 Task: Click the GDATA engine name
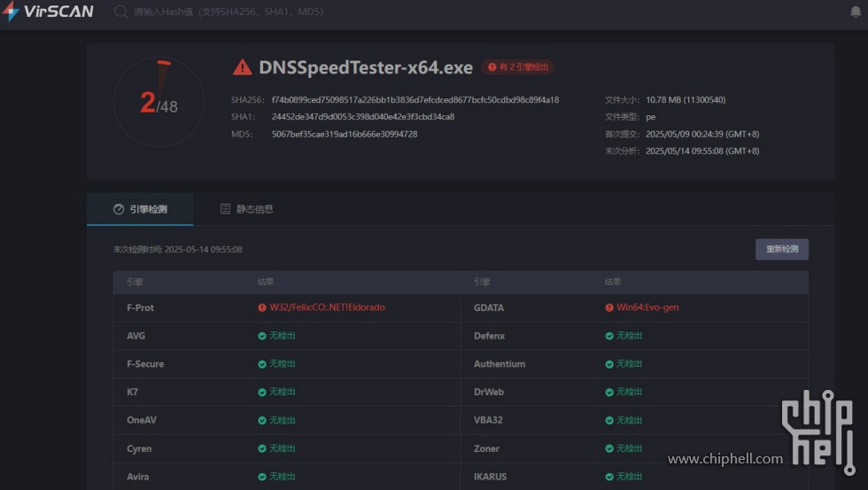pyautogui.click(x=489, y=307)
